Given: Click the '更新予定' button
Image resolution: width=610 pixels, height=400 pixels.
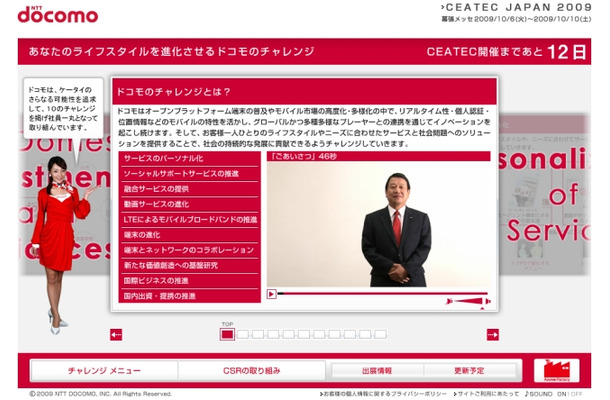Looking at the screenshot, I should 470,371.
